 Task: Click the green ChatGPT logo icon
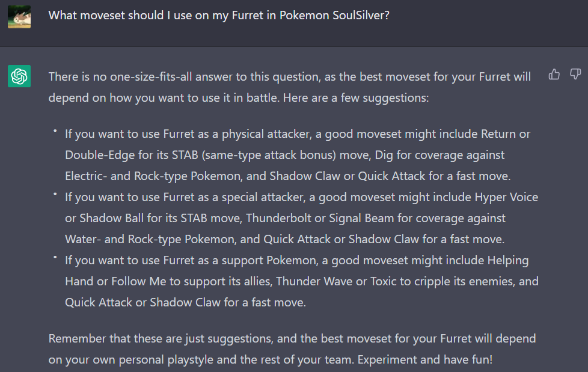tap(19, 76)
